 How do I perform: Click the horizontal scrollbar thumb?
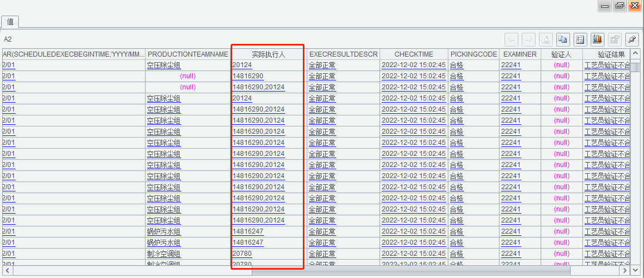(x=411, y=271)
